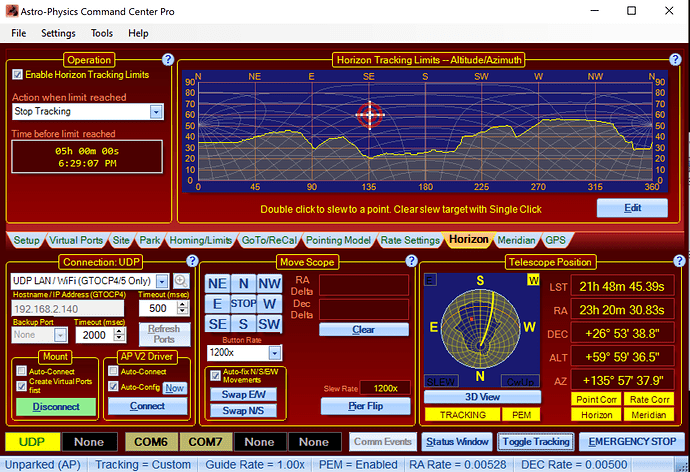Click the Edit button for horizon limits
Viewport: 690px width, 472px height.
[x=632, y=208]
